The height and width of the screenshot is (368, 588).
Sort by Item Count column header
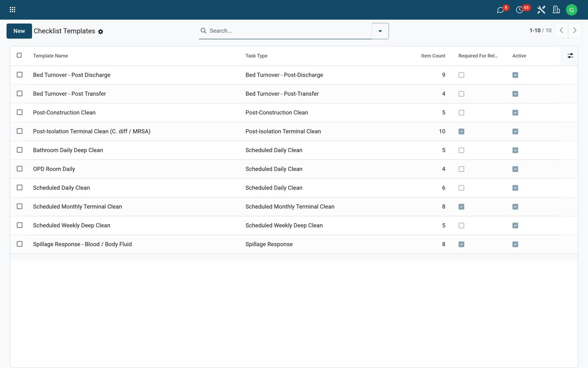(433, 56)
